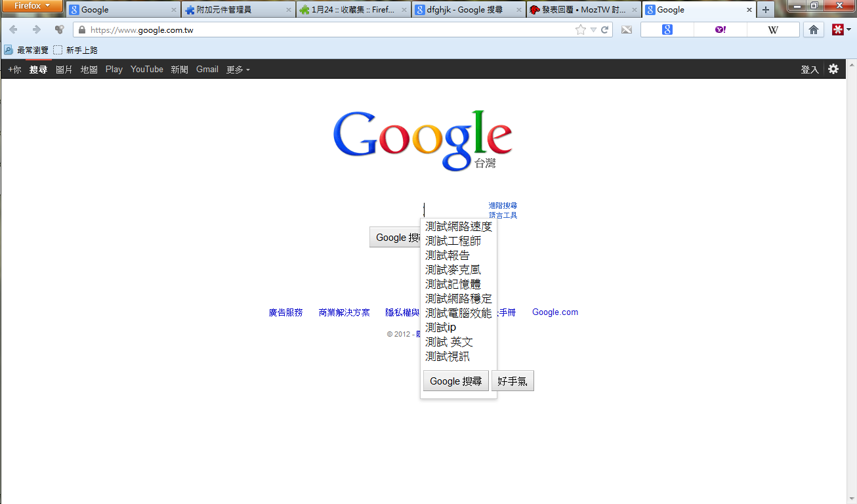Click the address bar URL field
857x504 pixels.
[328, 30]
